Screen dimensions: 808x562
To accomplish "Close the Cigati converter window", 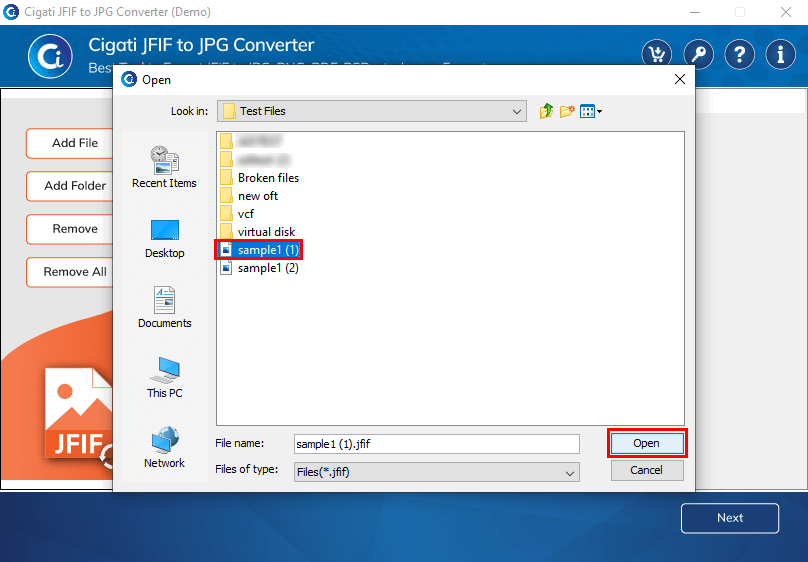I will pyautogui.click(x=785, y=12).
